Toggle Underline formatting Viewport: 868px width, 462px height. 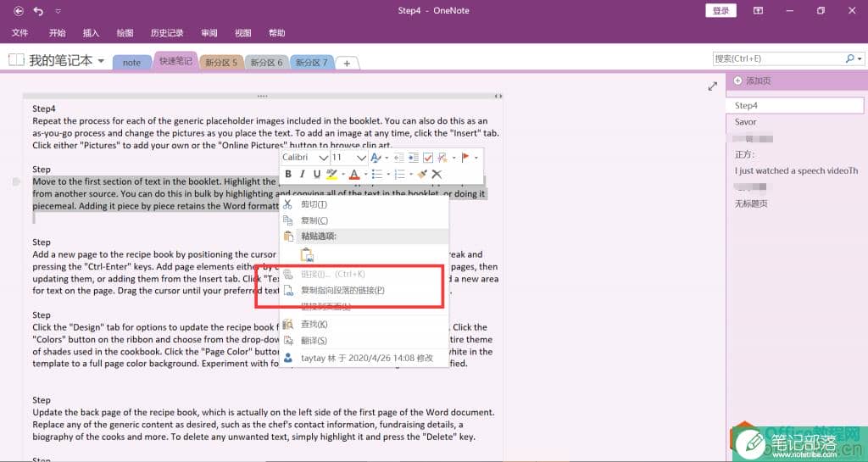pos(317,174)
